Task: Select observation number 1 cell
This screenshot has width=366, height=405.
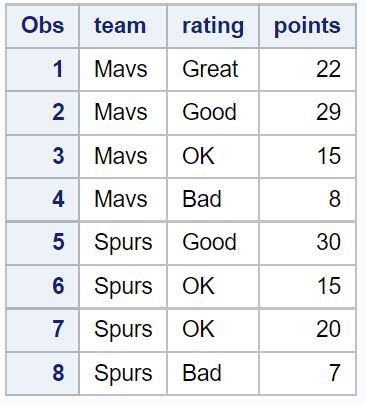Action: point(42,69)
